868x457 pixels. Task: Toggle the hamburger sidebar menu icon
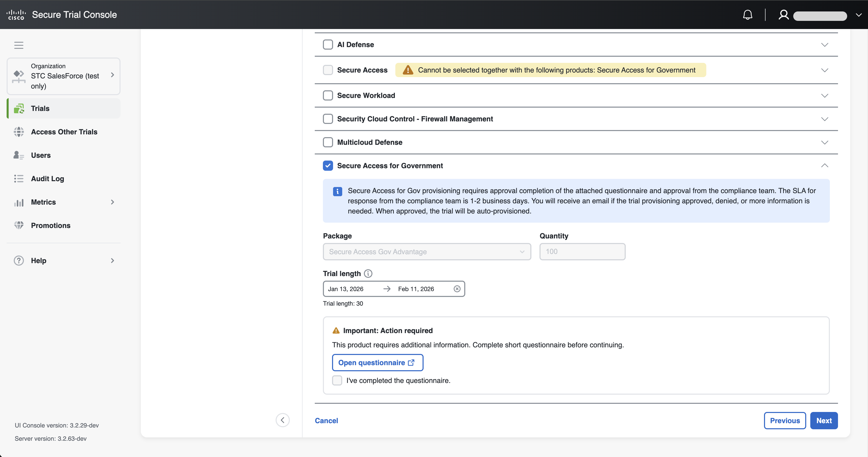click(19, 45)
